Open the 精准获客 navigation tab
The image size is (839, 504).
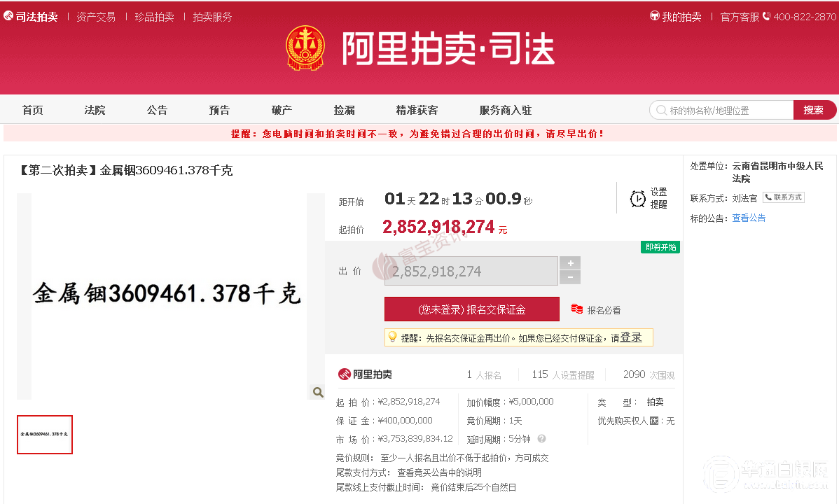417,110
